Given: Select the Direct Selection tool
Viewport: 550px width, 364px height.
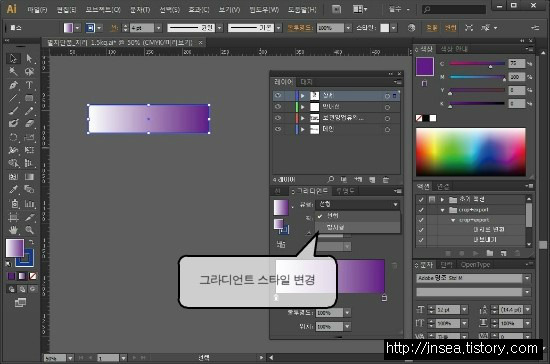Looking at the screenshot, I should 29,58.
